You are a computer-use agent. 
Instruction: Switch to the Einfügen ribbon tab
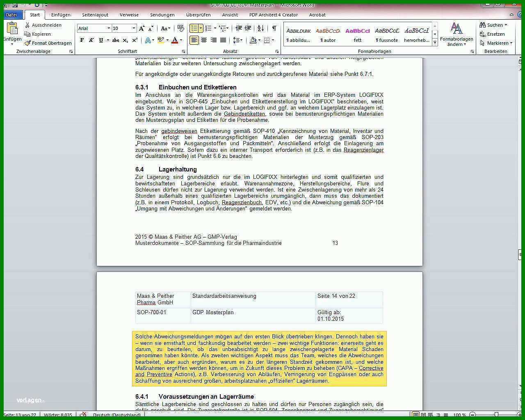click(61, 15)
